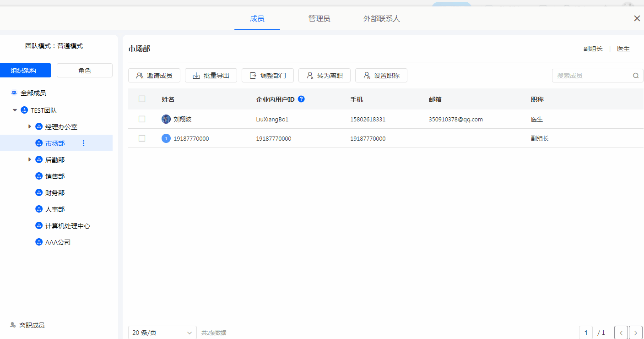644x339 pixels.
Task: Click the 邀请成员 button
Action: 154,76
